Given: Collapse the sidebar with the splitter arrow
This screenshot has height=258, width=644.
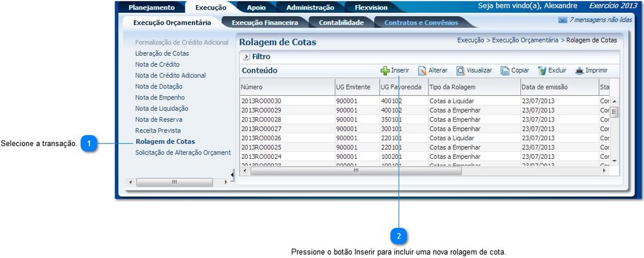Looking at the screenshot, I should (x=232, y=174).
